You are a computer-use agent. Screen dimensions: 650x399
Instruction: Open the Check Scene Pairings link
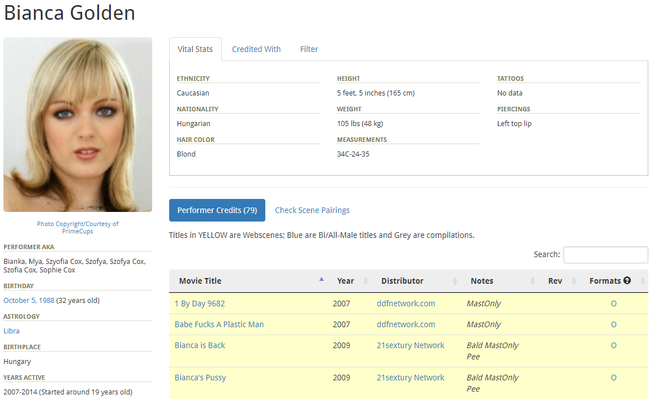click(312, 210)
